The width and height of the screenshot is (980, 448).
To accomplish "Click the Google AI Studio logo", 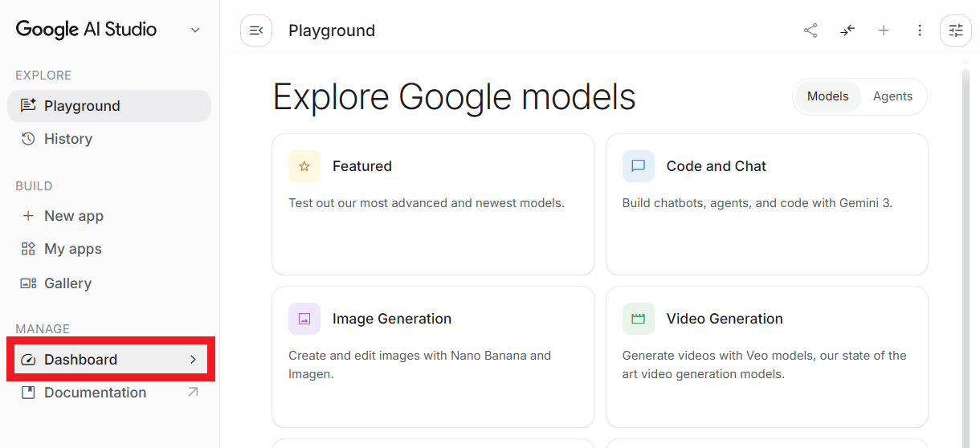I will tap(86, 30).
